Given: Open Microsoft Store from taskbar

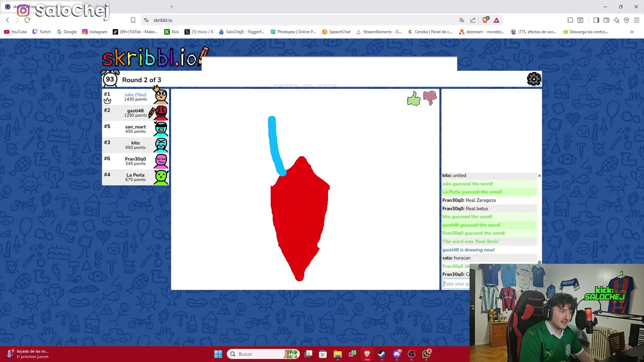Looking at the screenshot, I should 323,354.
